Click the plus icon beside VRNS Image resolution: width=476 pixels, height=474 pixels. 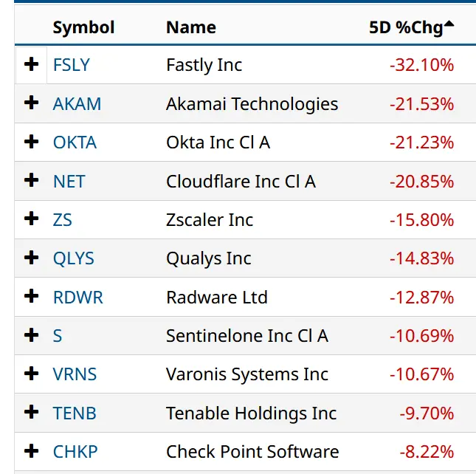coord(31,374)
